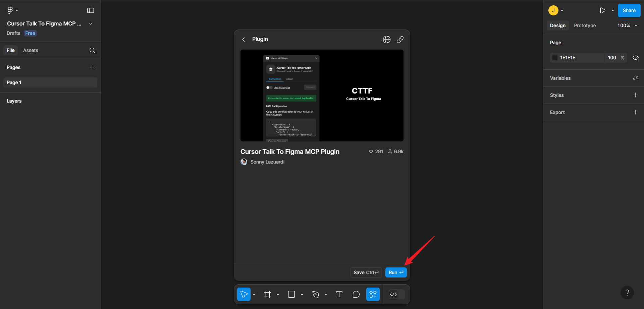Click the Share button
Screen dimensions: 644x309
pos(629,10)
